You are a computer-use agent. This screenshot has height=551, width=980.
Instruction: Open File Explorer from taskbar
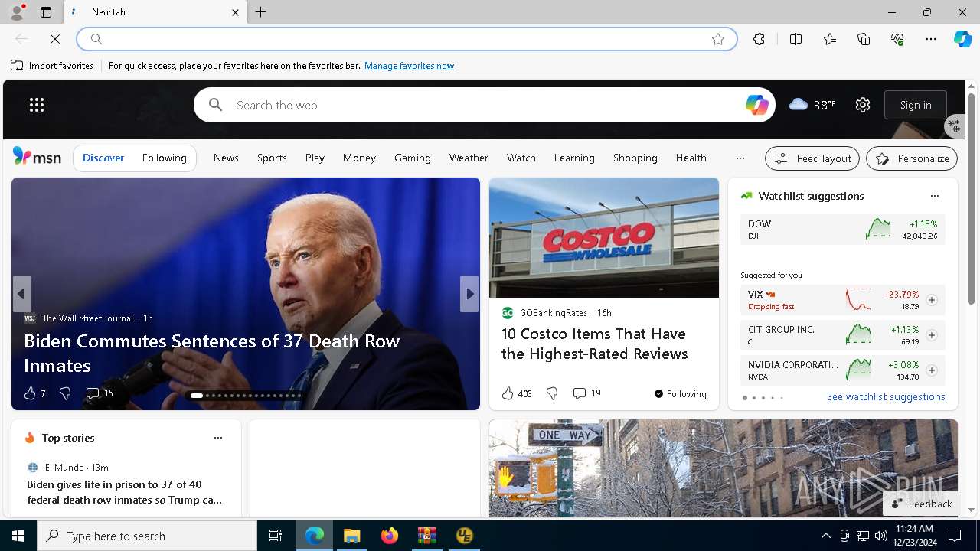(x=352, y=536)
